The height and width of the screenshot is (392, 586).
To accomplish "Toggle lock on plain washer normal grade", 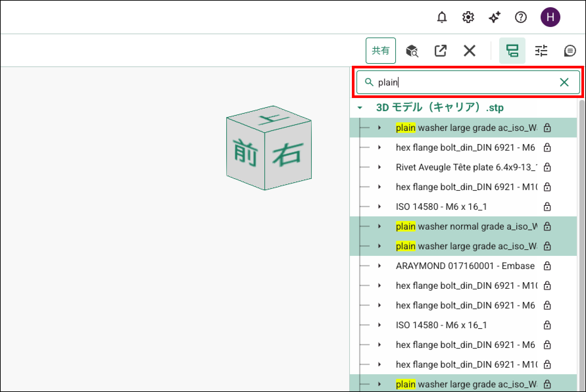I will (547, 226).
